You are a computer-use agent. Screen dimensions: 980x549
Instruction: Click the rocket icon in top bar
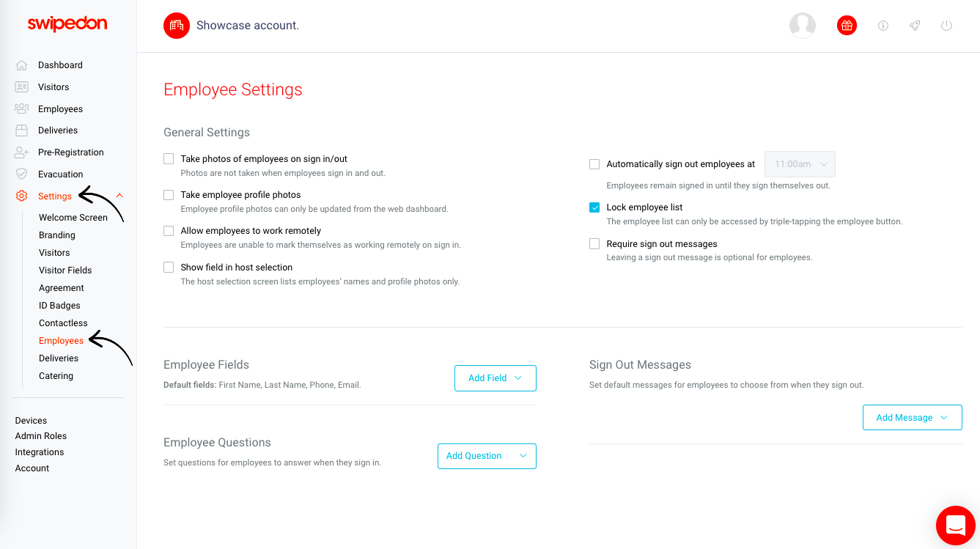tap(915, 26)
